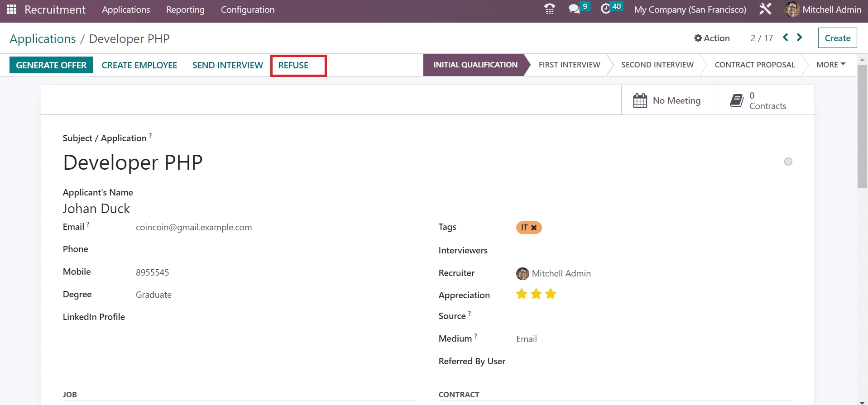
Task: Go to the next application record arrow
Action: (800, 38)
